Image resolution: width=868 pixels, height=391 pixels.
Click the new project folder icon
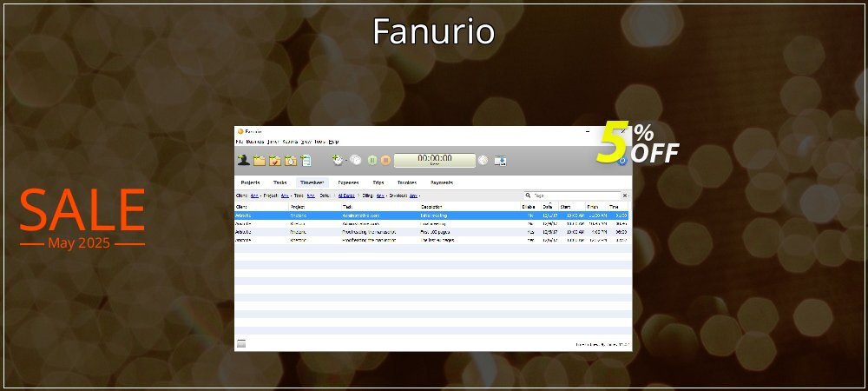(x=259, y=161)
